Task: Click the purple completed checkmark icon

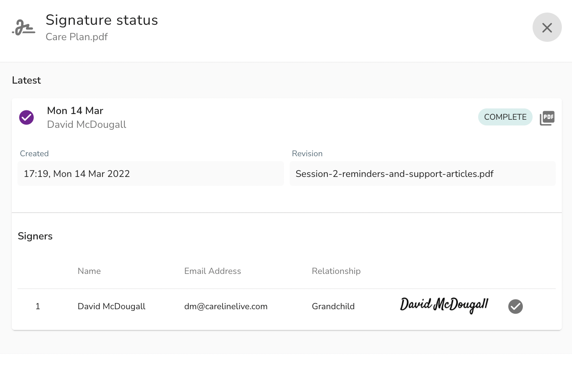Action: click(x=26, y=117)
